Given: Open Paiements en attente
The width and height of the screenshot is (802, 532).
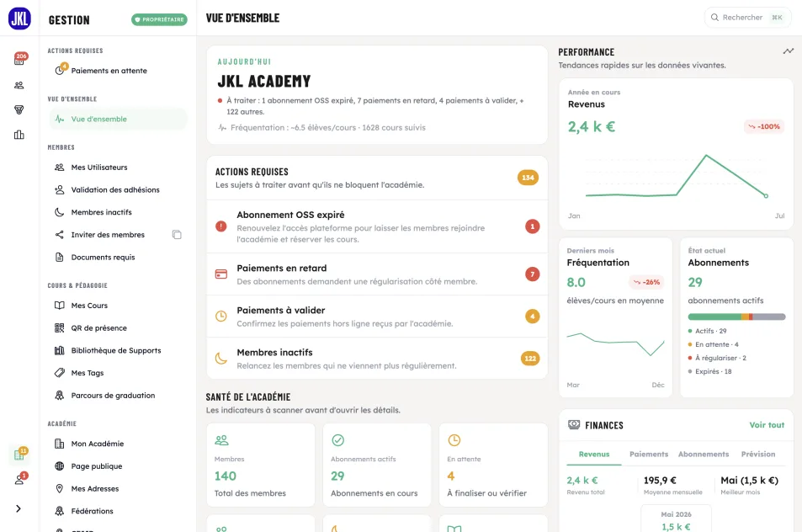Looking at the screenshot, I should pos(118,71).
